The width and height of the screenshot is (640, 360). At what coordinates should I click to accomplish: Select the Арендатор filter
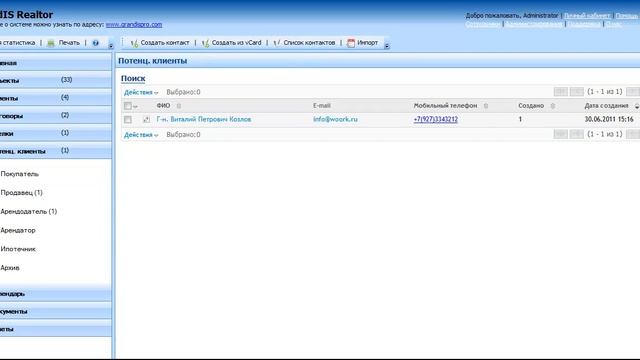coord(18,230)
